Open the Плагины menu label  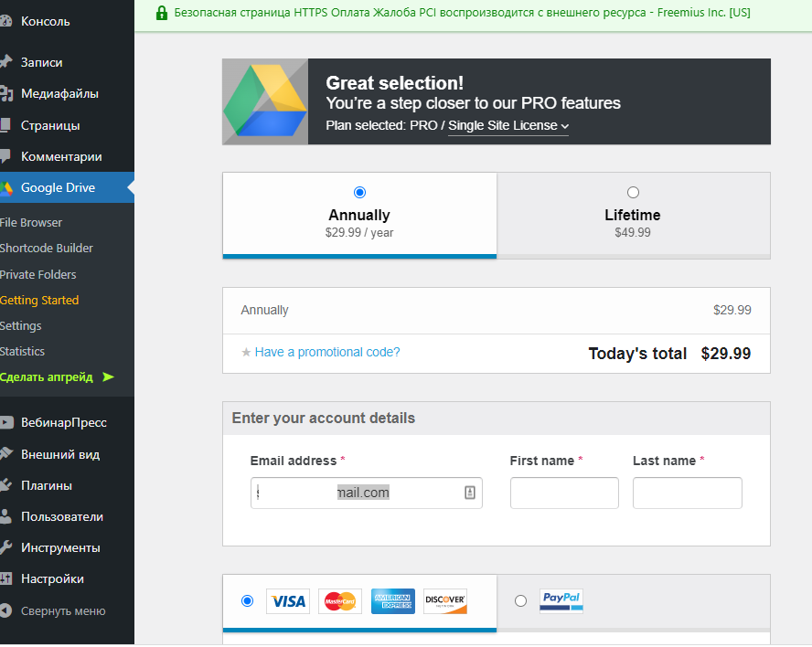coord(47,485)
